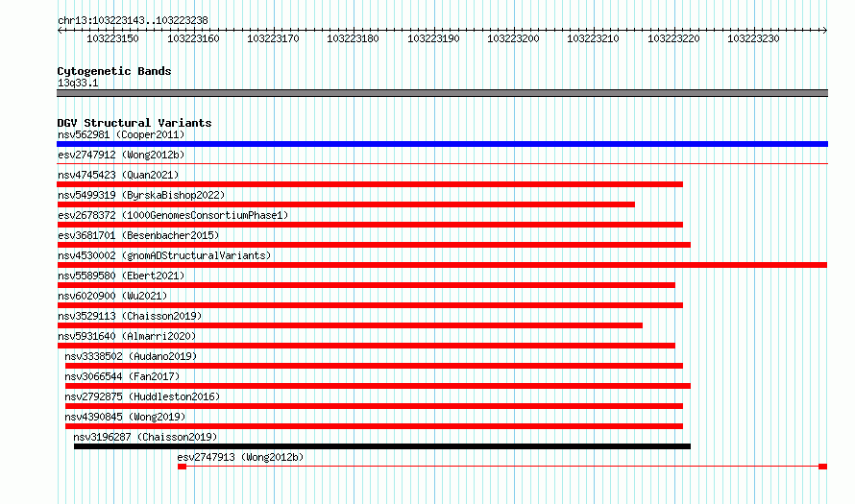
Task: Click the 13q33.1 band label
Action: (x=78, y=83)
